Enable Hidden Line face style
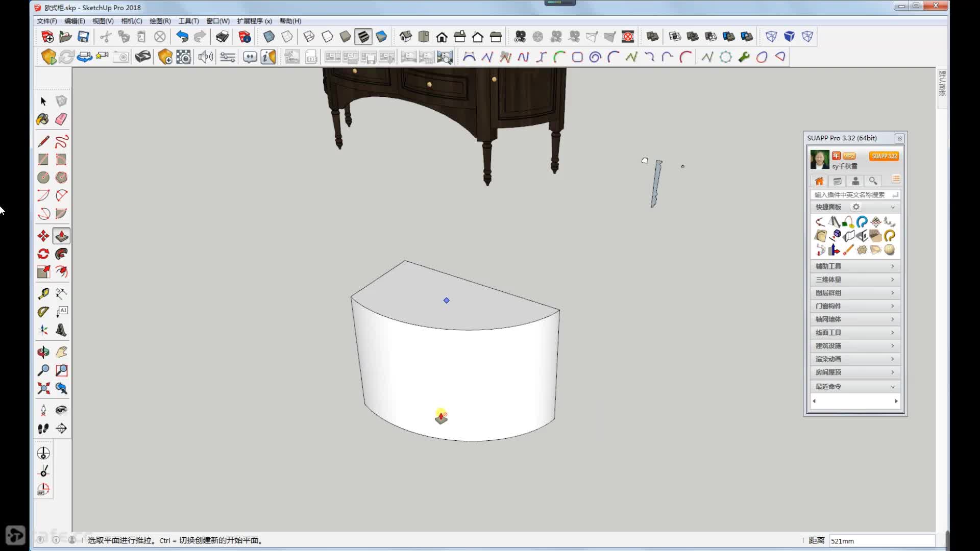This screenshot has height=551, width=980. coord(327,36)
